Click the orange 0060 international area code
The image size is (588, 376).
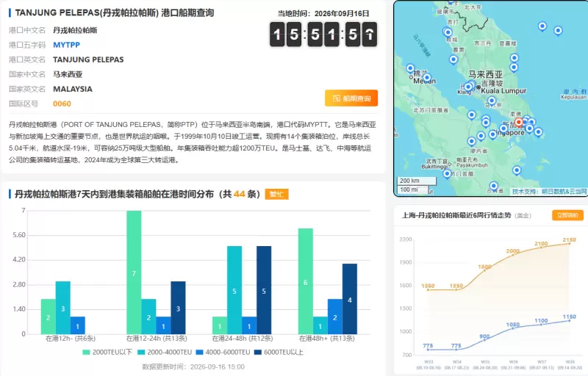coord(62,104)
